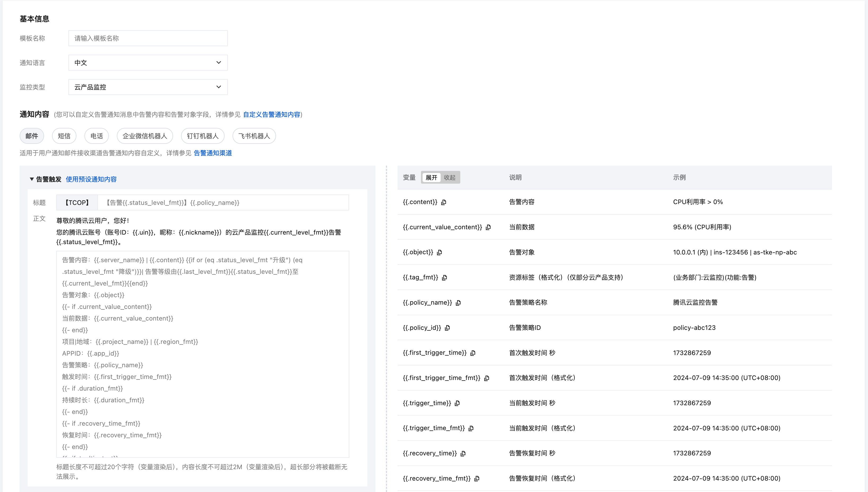Viewport: 868px width, 492px height.
Task: Select the 飞书机器人 channel tab
Action: 254,136
